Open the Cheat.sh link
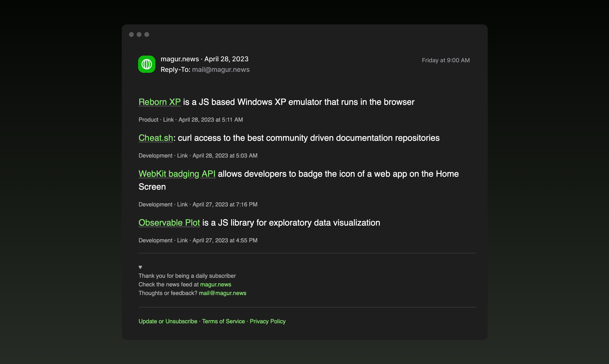Image resolution: width=609 pixels, height=364 pixels. (156, 138)
